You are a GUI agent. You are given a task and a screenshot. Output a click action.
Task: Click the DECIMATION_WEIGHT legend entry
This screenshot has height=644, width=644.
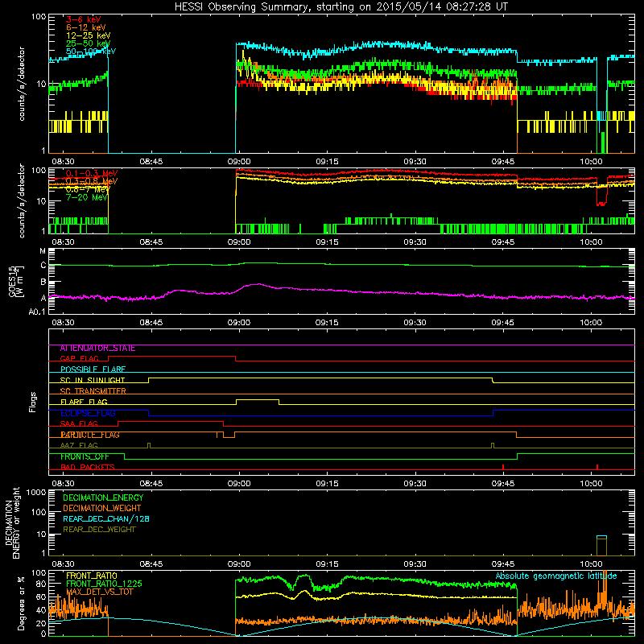(x=102, y=509)
